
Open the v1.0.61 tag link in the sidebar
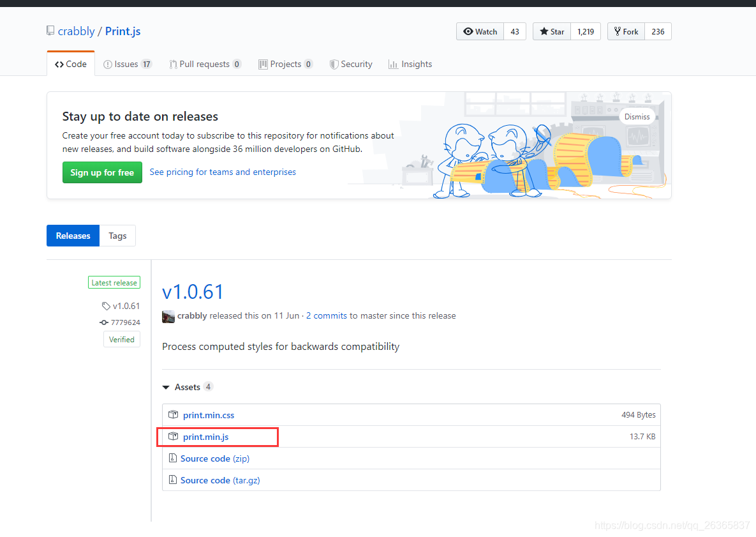(x=126, y=306)
